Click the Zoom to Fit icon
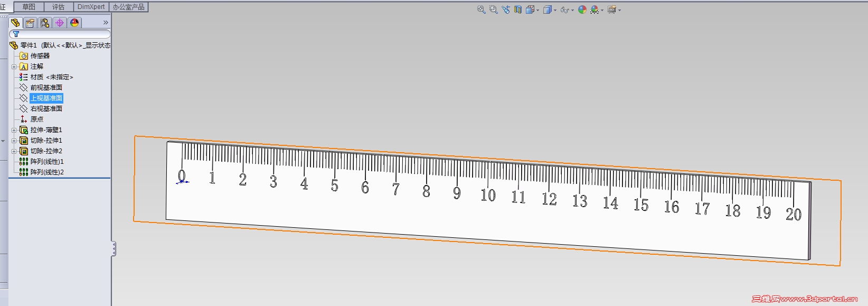The image size is (868, 306). coord(481,10)
